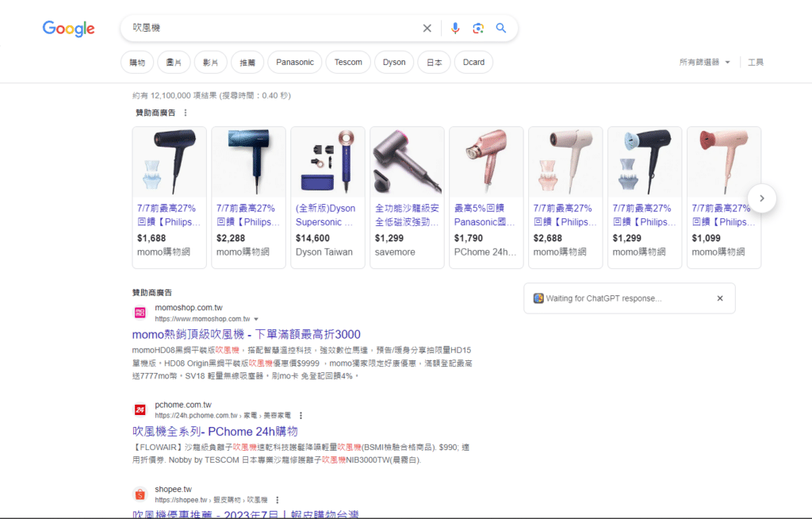Open the sponsored ads three-dot info menu
The height and width of the screenshot is (519, 812).
(x=186, y=113)
